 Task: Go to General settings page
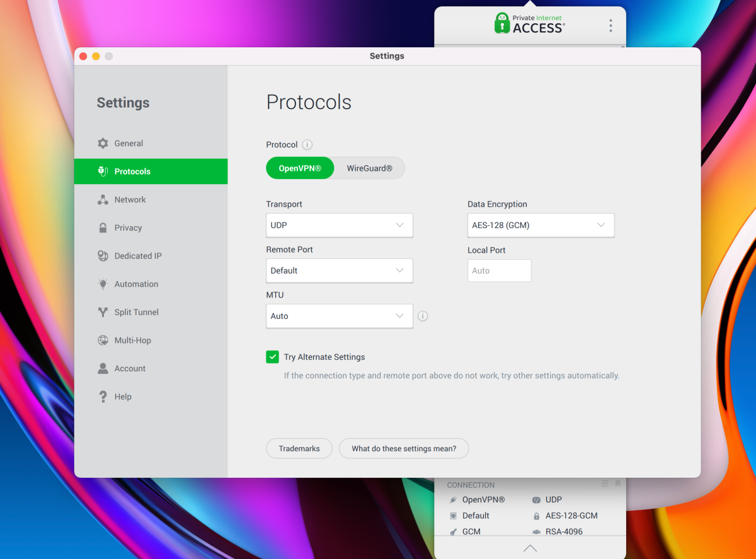151,143
